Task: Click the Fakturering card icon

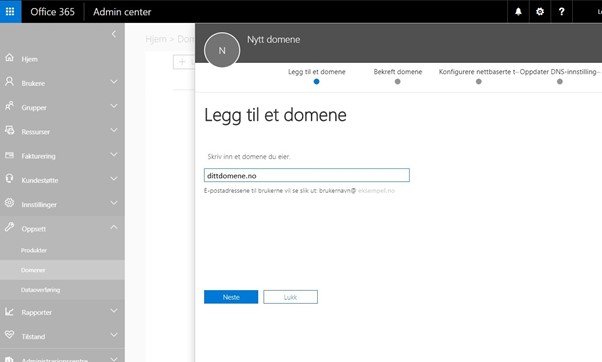Action: (x=10, y=155)
